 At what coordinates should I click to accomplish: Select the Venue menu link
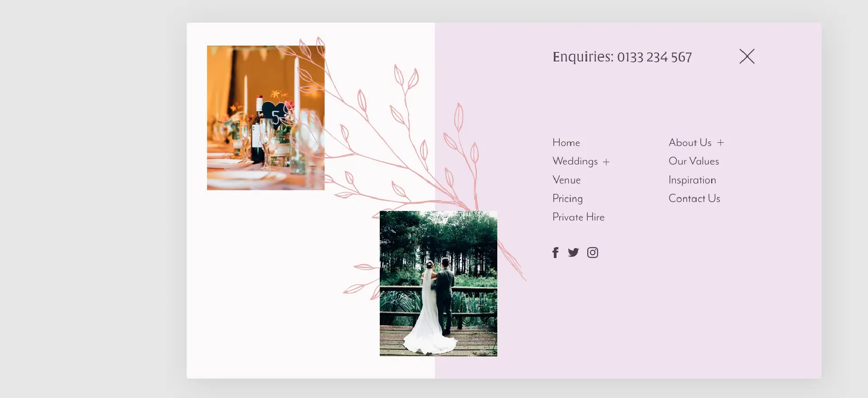[x=566, y=180]
